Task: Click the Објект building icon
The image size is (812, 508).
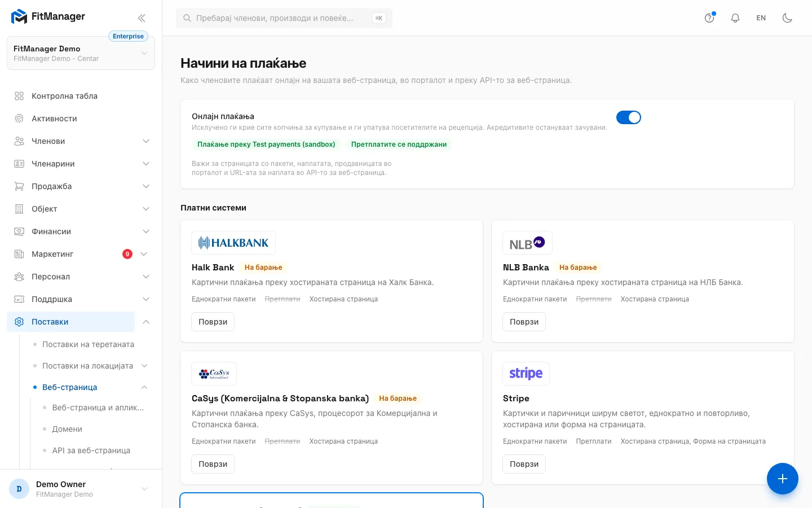Action: point(19,209)
